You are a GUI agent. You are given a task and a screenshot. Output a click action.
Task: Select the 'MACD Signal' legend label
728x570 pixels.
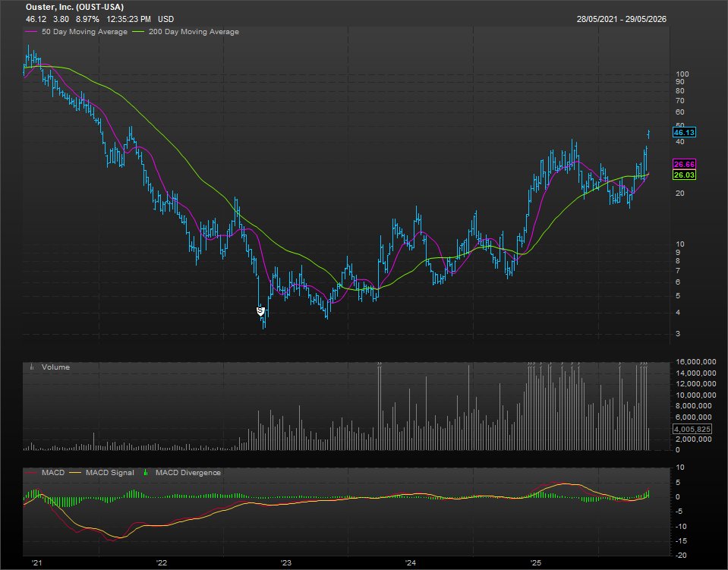tap(109, 473)
